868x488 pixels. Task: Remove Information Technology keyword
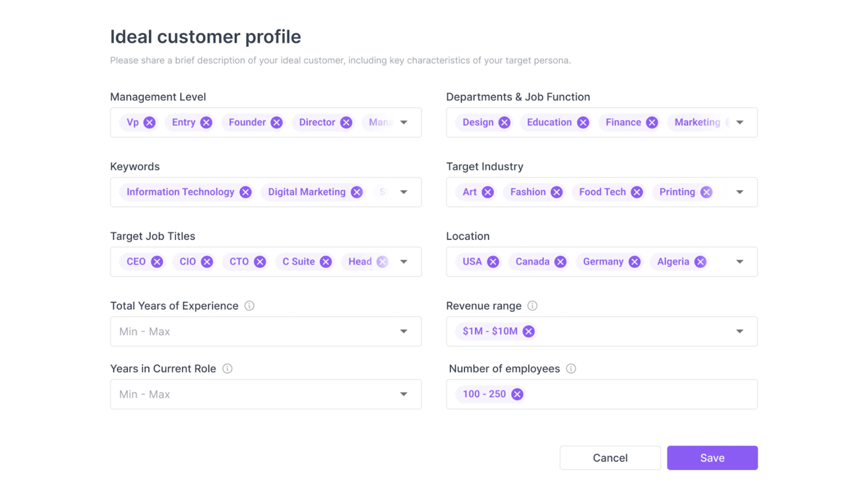coord(246,192)
